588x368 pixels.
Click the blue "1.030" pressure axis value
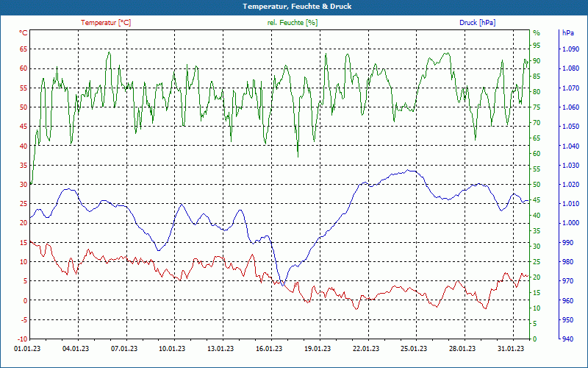[571, 165]
